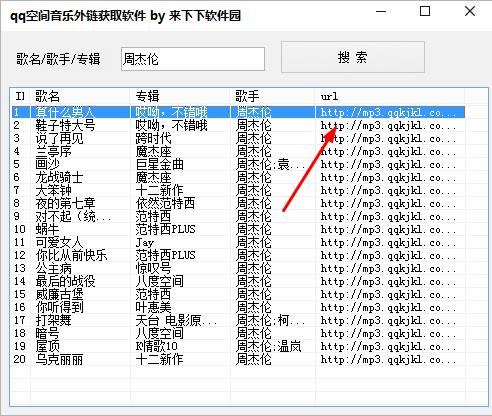The height and width of the screenshot is (416, 492).
Task: Select song row 鞋子特大号
Action: click(x=238, y=126)
